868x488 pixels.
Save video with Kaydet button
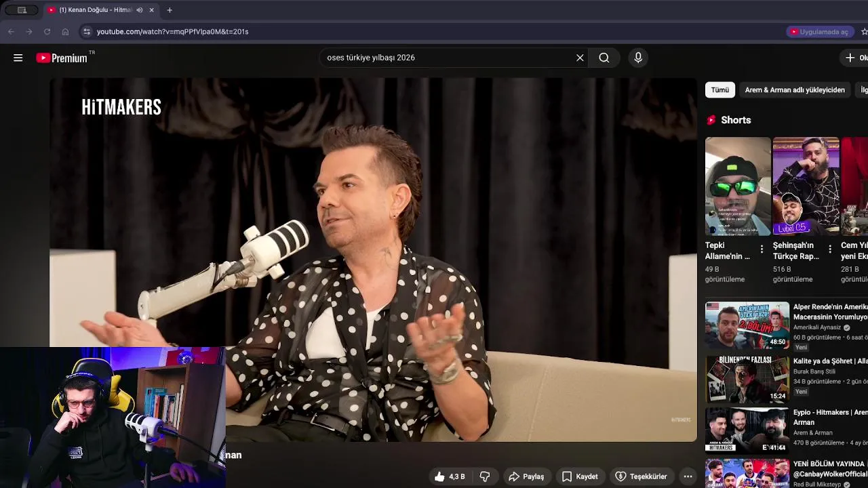pyautogui.click(x=580, y=476)
